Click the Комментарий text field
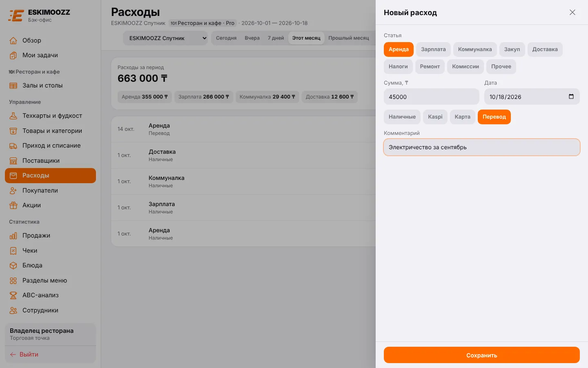 (482, 147)
